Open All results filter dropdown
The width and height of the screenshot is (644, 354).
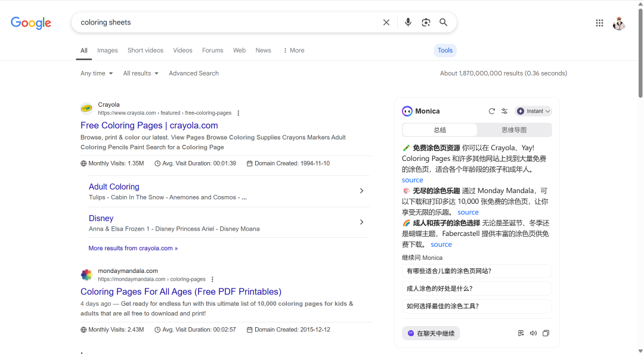tap(141, 73)
